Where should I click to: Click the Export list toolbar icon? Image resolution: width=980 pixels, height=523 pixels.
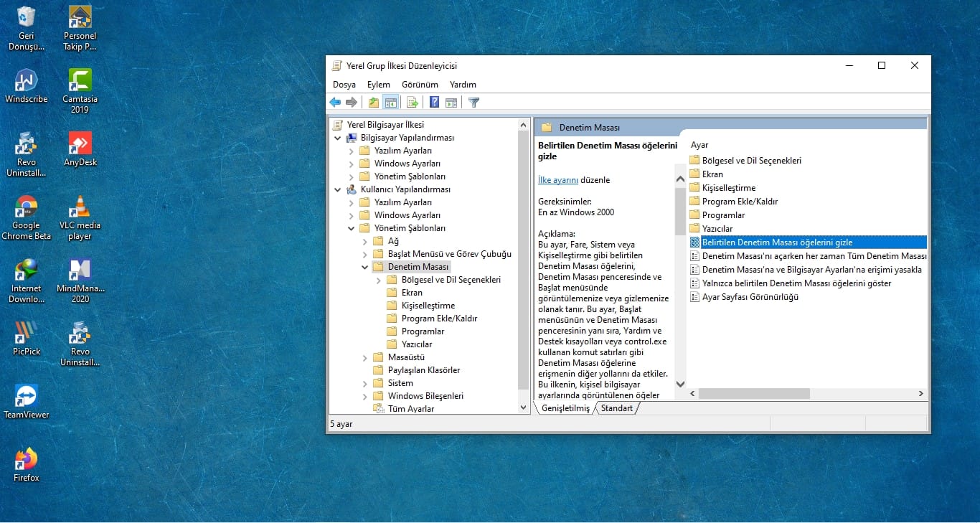pyautogui.click(x=413, y=103)
